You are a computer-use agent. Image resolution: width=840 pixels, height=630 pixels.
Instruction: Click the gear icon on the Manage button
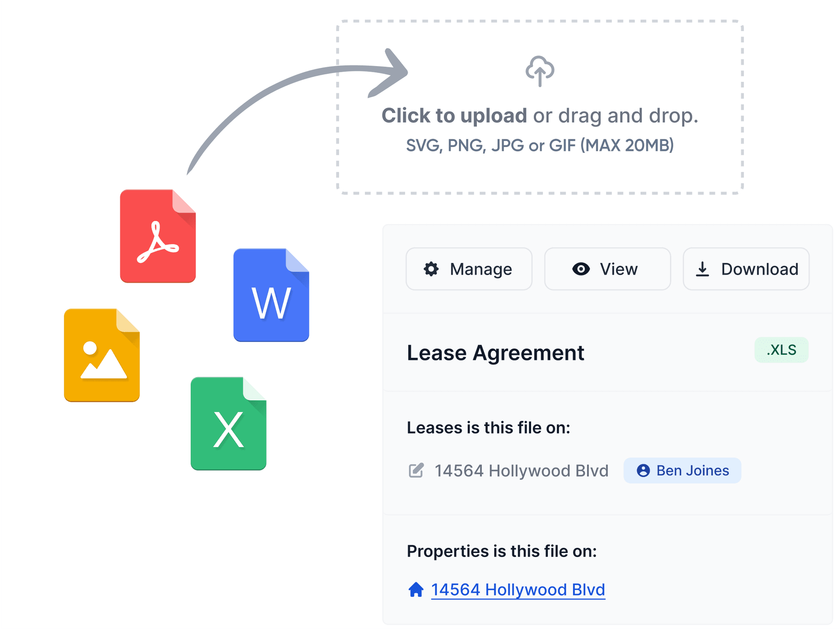431,269
